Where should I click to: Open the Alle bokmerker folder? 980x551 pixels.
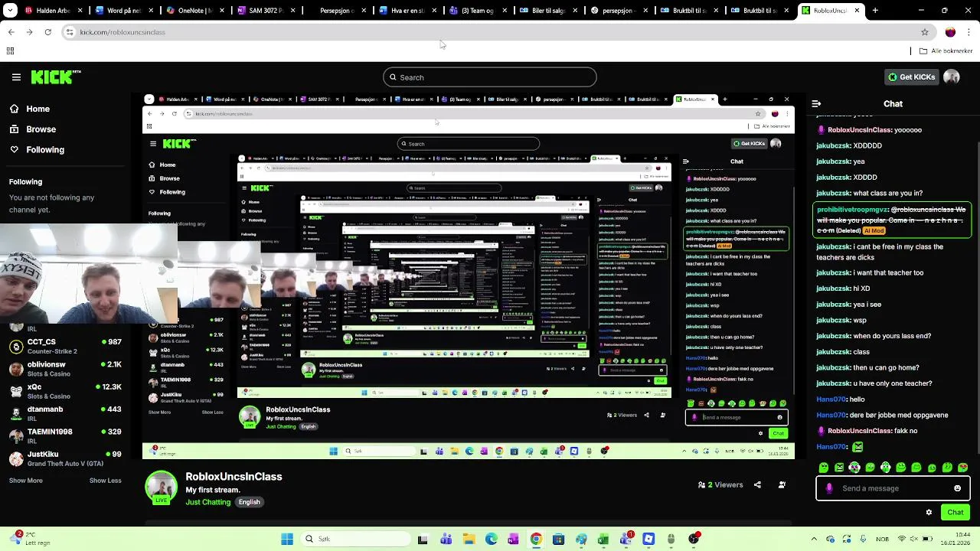(x=946, y=51)
